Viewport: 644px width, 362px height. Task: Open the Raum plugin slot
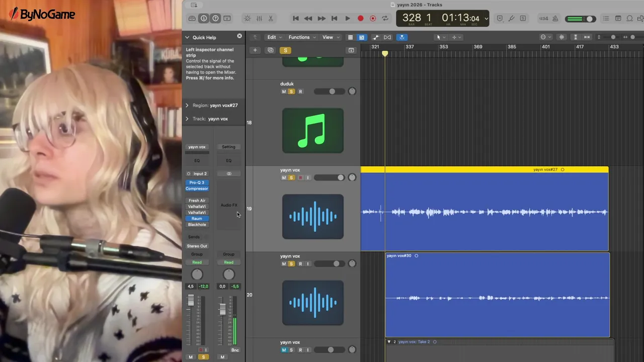click(x=197, y=219)
